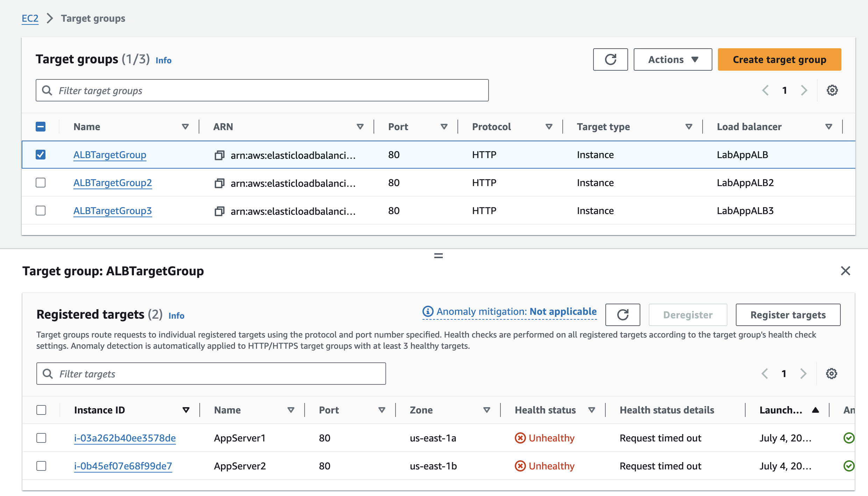The width and height of the screenshot is (868, 496).
Task: Open the Actions dropdown menu
Action: pyautogui.click(x=673, y=59)
